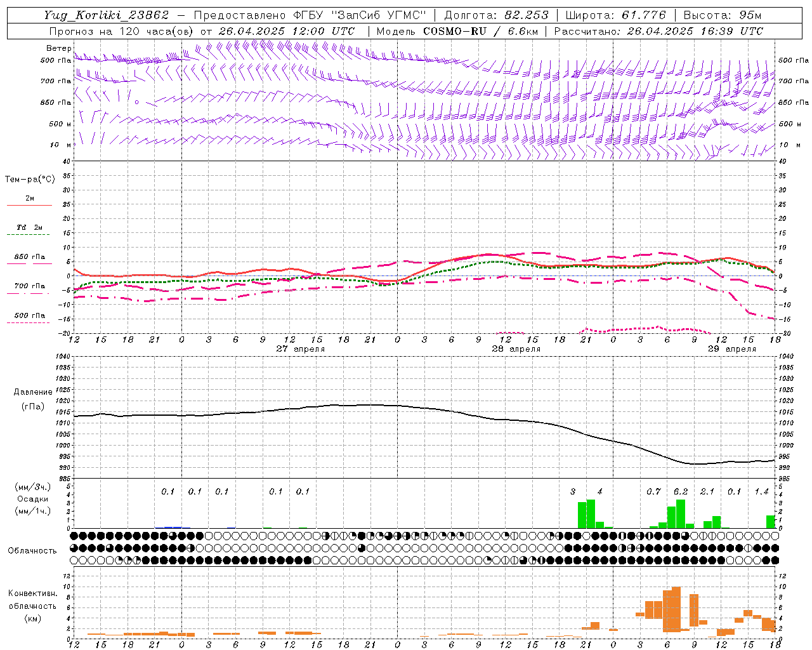Select the Тем-ра(°C) axis title
812x650 pixels.
30,180
